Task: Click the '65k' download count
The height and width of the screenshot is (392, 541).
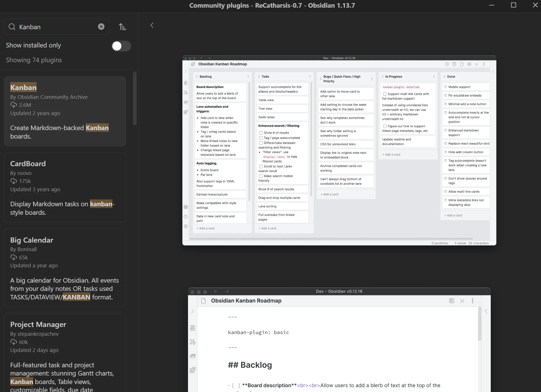Action: pyautogui.click(x=23, y=257)
